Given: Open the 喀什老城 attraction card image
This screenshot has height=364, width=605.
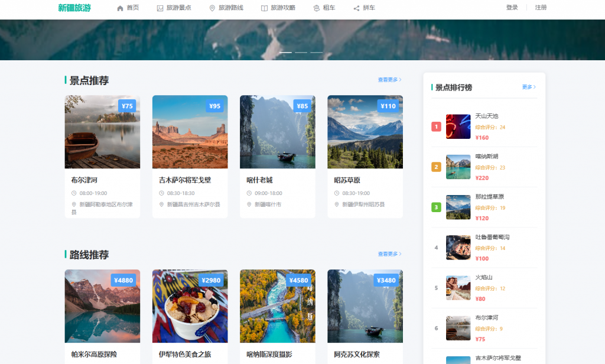Looking at the screenshot, I should tap(278, 132).
